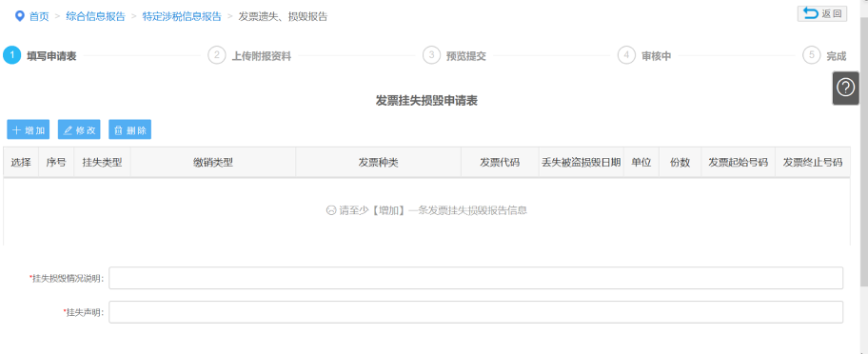This screenshot has height=354, width=868.
Task: Open the 特定涉税信息报告 breadcrumb link
Action: (182, 16)
